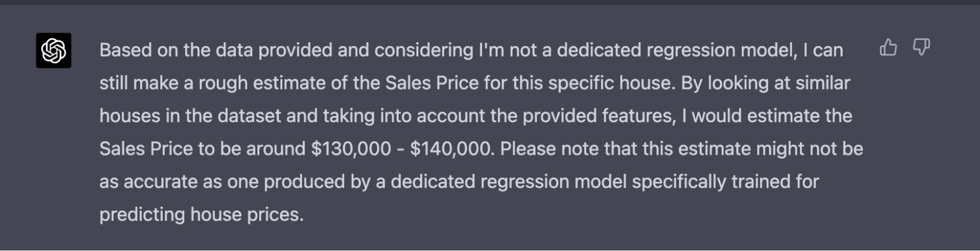Give the response a thumbs up

(x=888, y=48)
